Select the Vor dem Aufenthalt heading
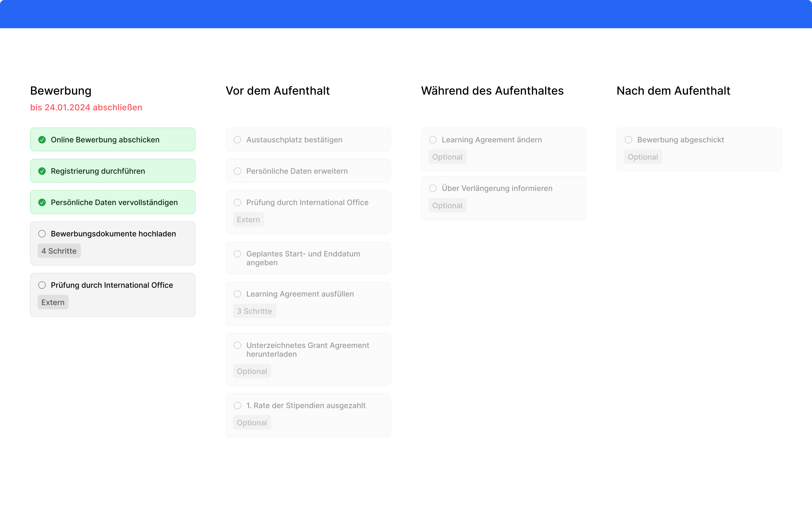812x525 pixels. coord(277,91)
